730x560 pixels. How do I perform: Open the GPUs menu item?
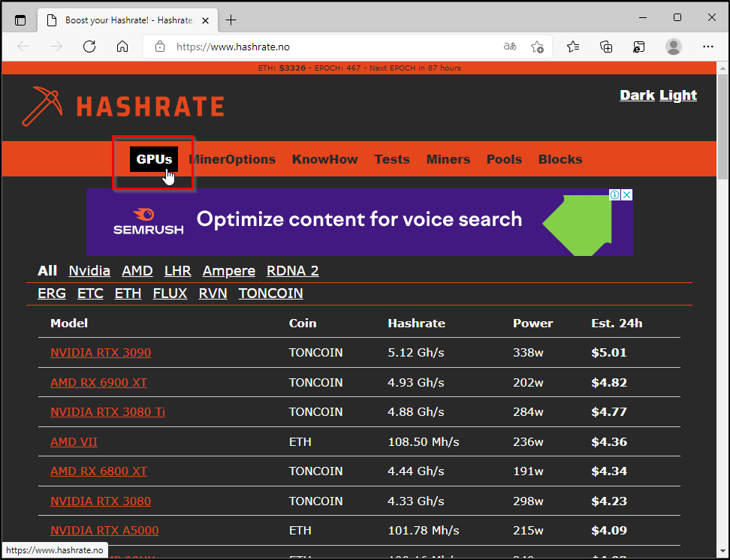tap(154, 159)
